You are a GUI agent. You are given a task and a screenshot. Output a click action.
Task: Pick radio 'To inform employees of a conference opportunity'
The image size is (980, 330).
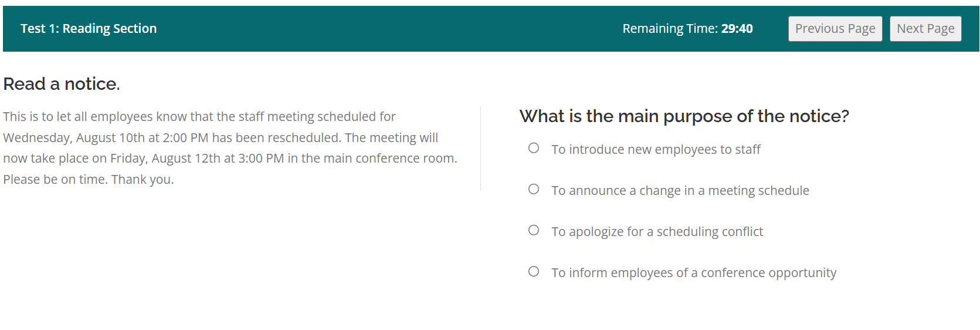pyautogui.click(x=534, y=271)
